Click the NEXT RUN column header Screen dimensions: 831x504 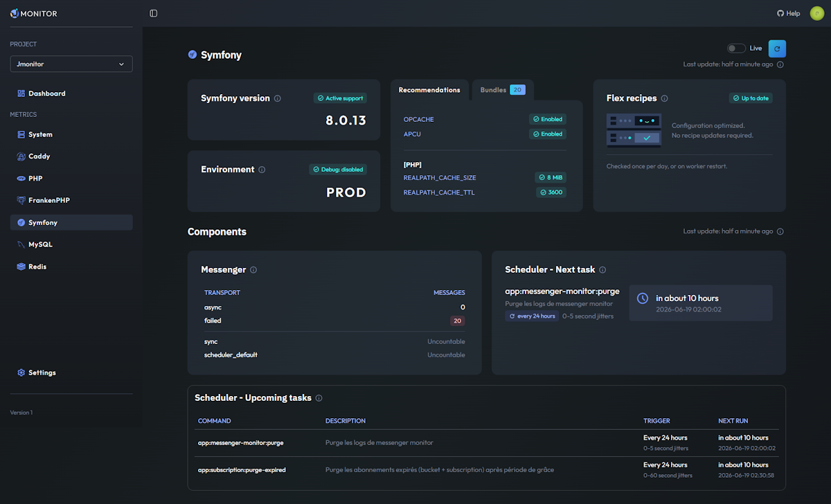pyautogui.click(x=733, y=421)
